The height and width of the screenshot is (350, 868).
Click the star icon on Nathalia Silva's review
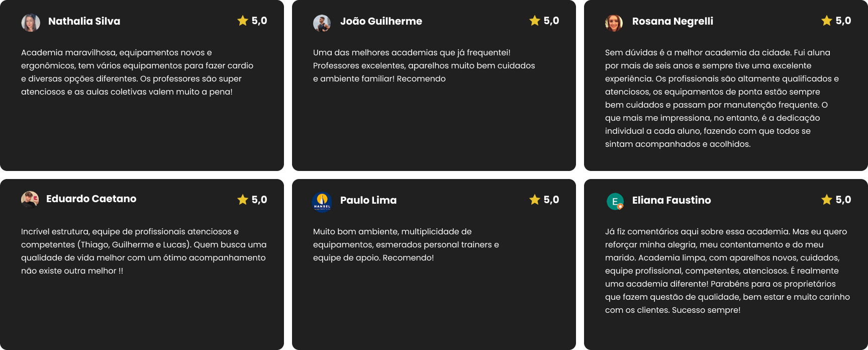coord(243,21)
